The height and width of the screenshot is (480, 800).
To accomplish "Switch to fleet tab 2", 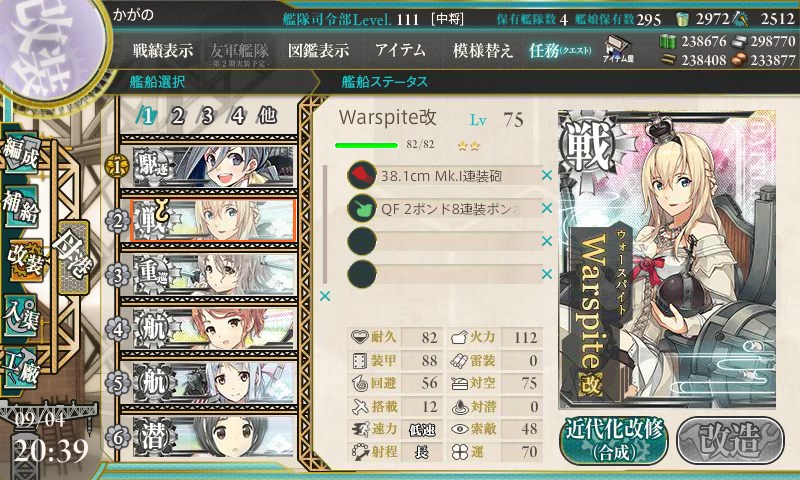I will 177,116.
